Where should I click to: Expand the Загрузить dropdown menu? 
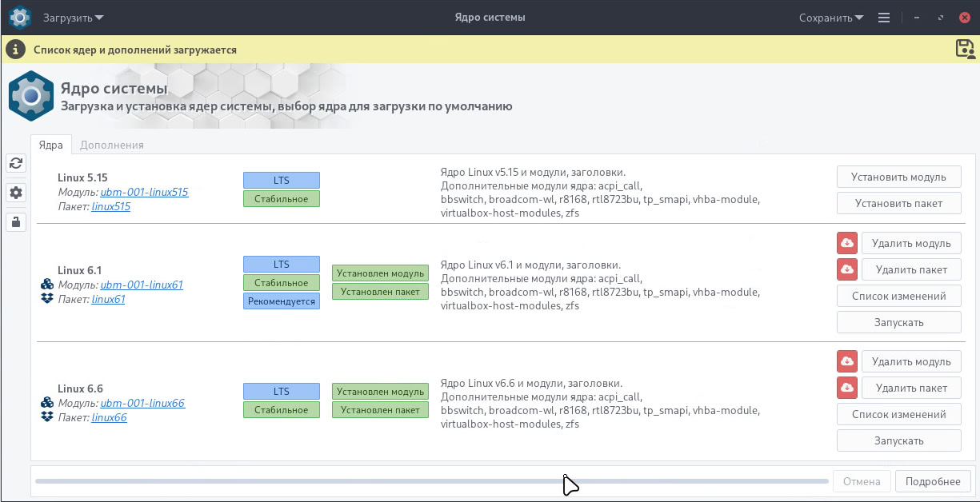[x=73, y=18]
